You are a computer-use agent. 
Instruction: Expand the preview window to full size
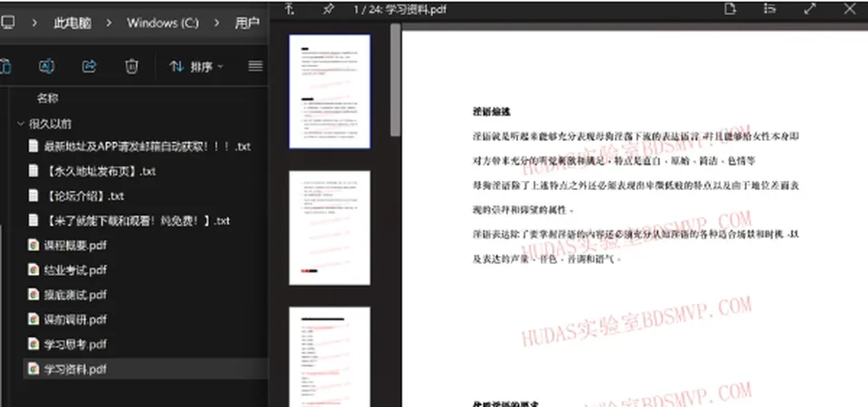[x=810, y=9]
